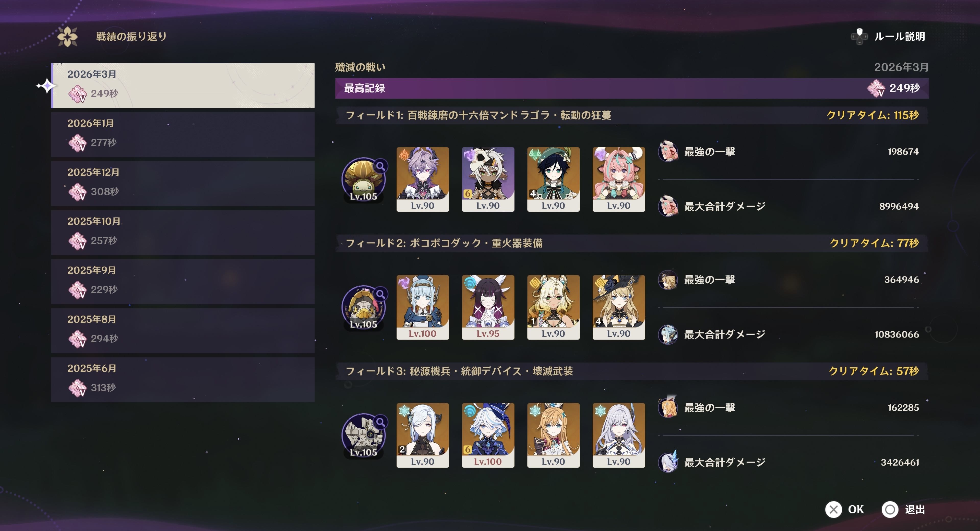This screenshot has width=980, height=531.
Task: Open the 2025年6月 record entry
Action: (x=183, y=380)
